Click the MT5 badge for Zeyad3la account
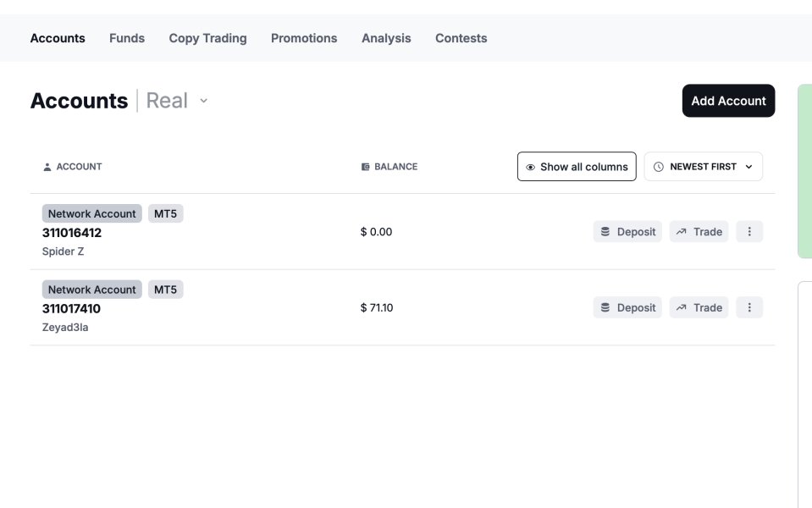The height and width of the screenshot is (508, 812). point(165,290)
